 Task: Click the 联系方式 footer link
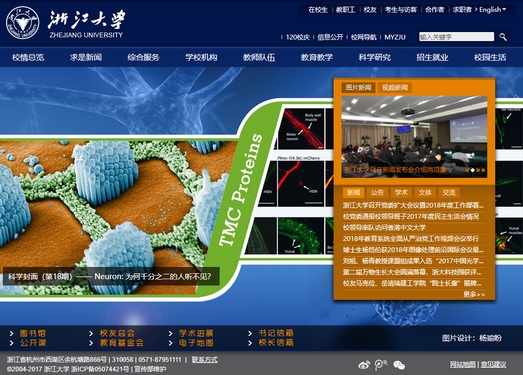point(204,360)
